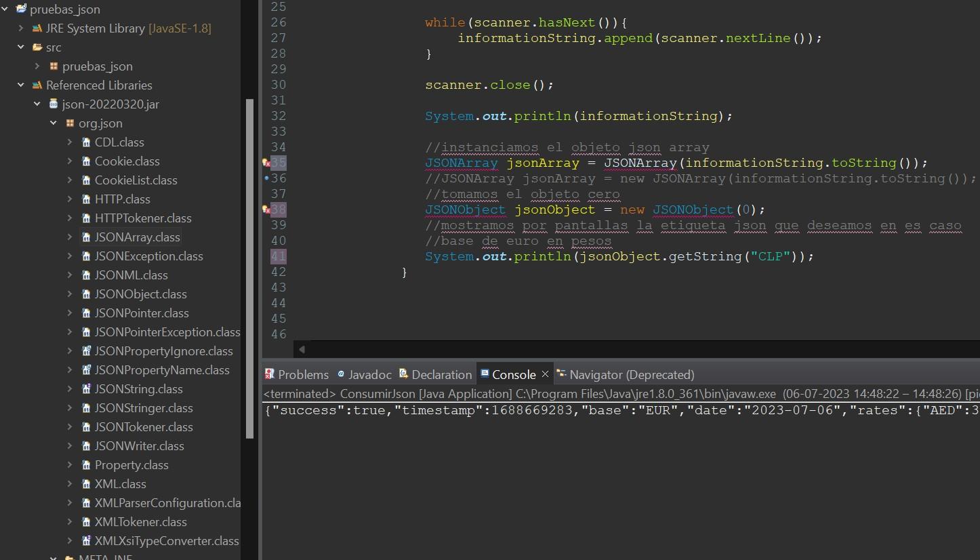
Task: Expand CDL.class entry
Action: (70, 142)
